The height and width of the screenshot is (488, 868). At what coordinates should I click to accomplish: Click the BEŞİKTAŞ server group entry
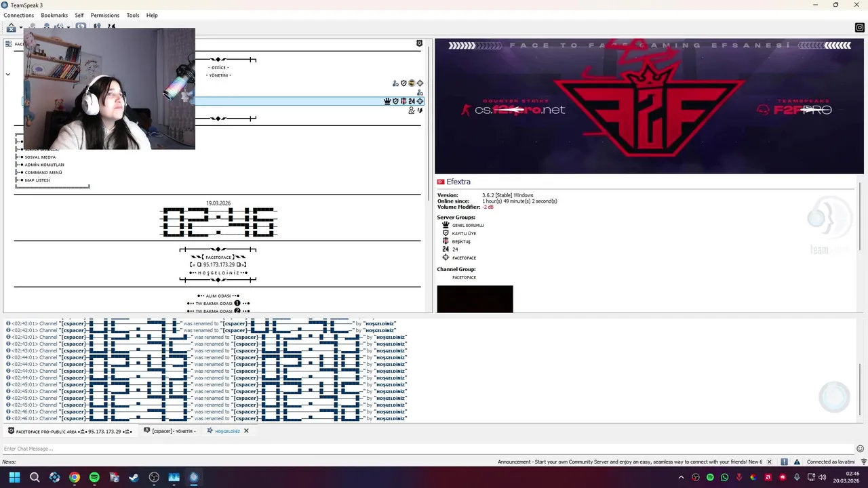tap(461, 241)
